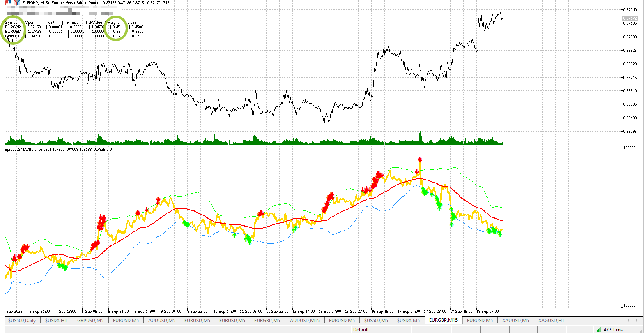
Task: Click the Weight column header
Action: click(113, 22)
